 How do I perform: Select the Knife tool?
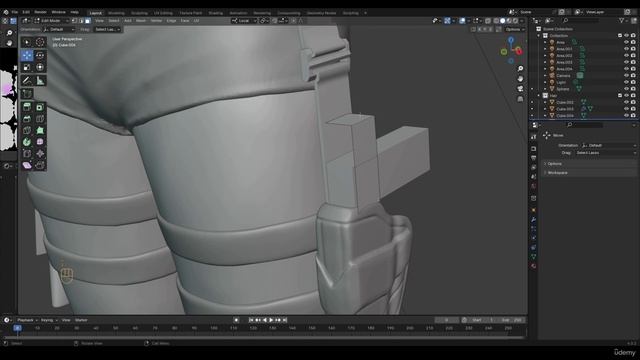pyautogui.click(x=27, y=130)
